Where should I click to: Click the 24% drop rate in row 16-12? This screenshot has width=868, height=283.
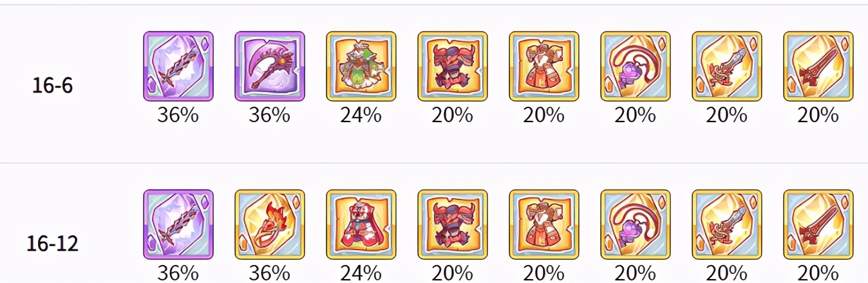click(x=361, y=273)
